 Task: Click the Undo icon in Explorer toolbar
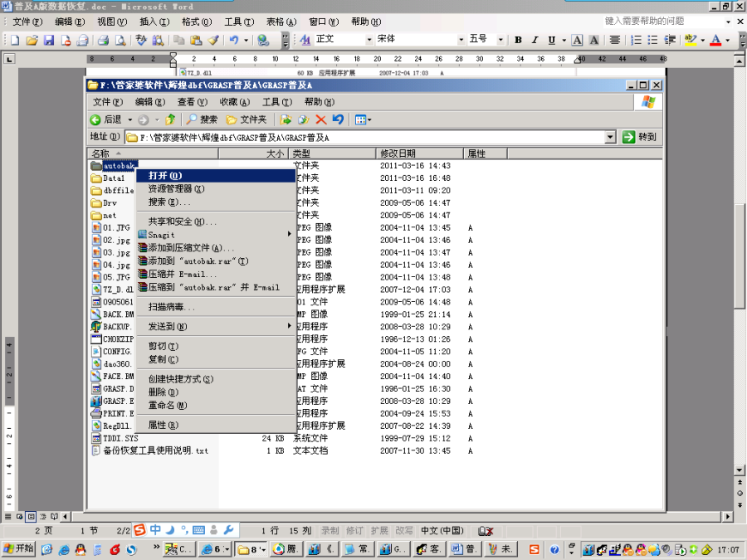[338, 119]
